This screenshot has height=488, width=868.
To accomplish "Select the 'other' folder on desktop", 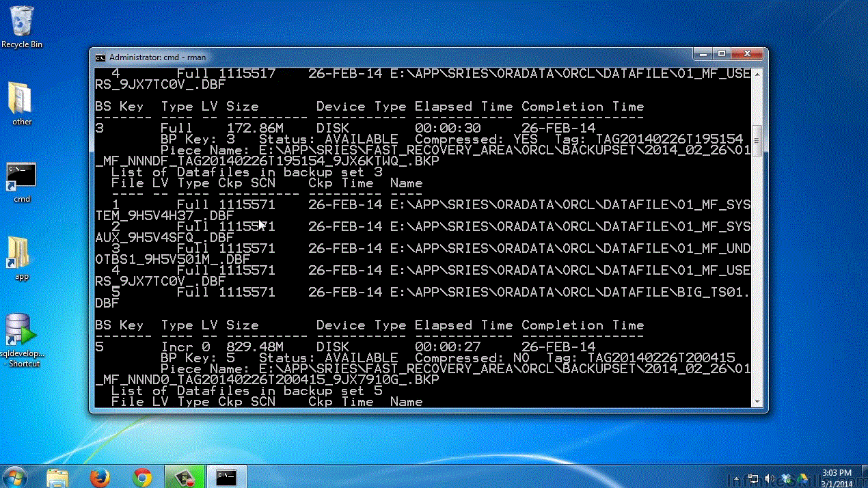I will click(x=22, y=104).
